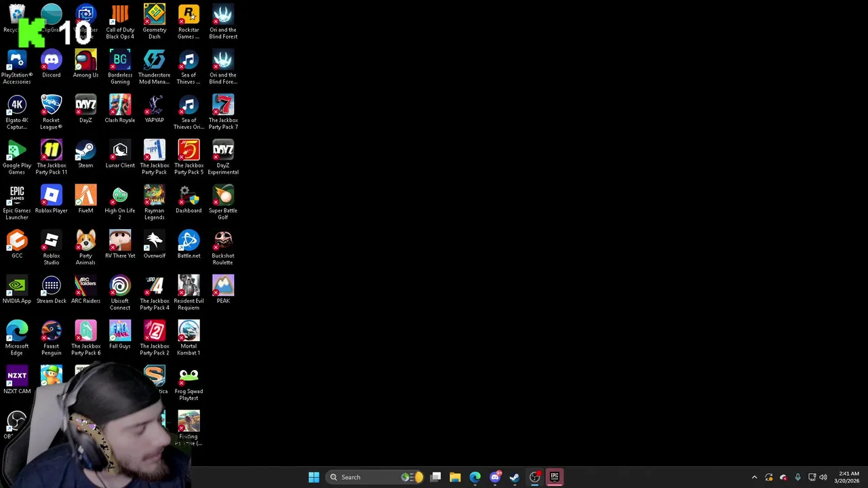This screenshot has height=488, width=868.
Task: Open the DayZ Experimental shortcut
Action: (223, 158)
